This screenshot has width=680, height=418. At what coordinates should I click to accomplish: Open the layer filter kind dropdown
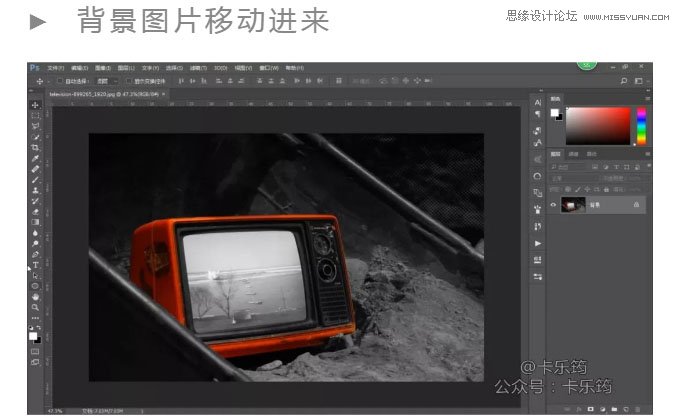pos(568,167)
